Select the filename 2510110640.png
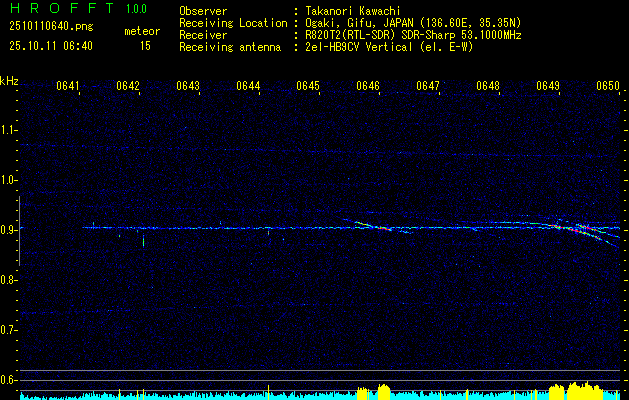This screenshot has height=400, width=629. [x=51, y=27]
